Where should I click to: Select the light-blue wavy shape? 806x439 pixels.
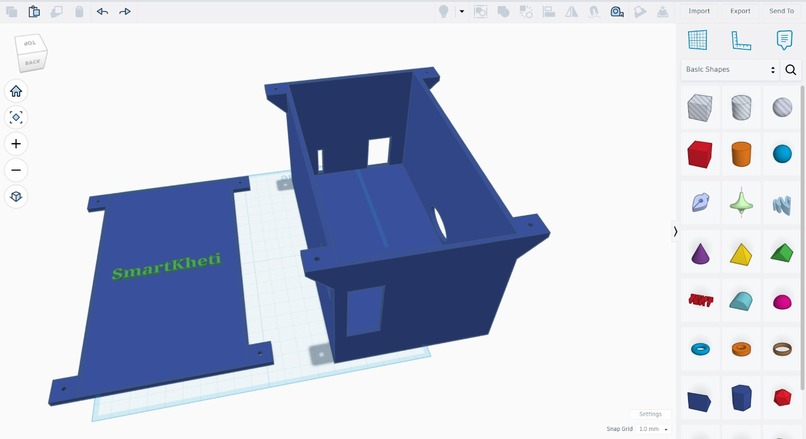(x=782, y=205)
